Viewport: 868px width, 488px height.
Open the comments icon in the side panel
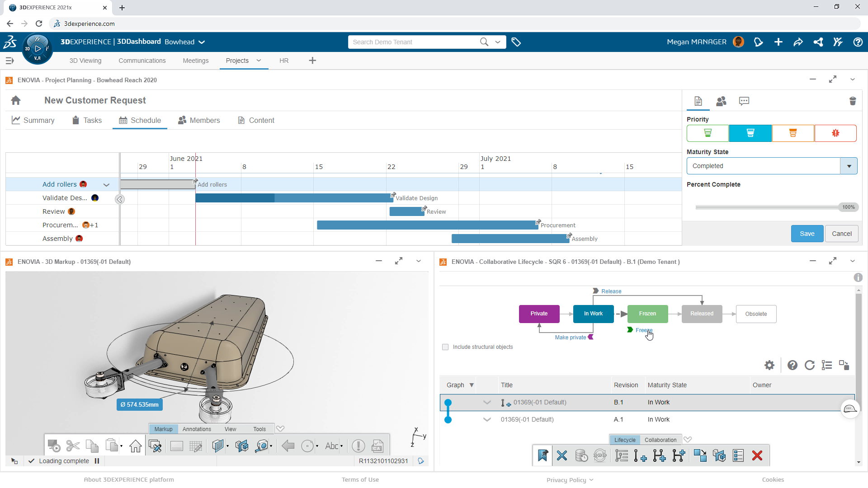[744, 101]
